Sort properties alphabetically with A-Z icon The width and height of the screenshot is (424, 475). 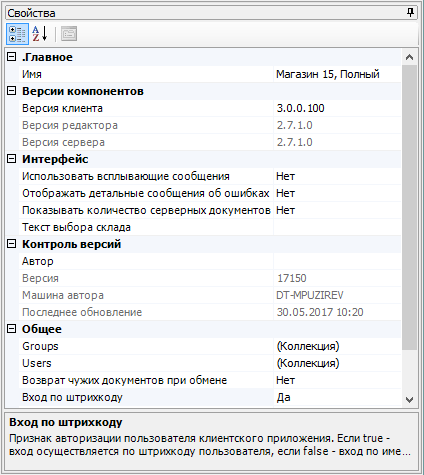40,34
